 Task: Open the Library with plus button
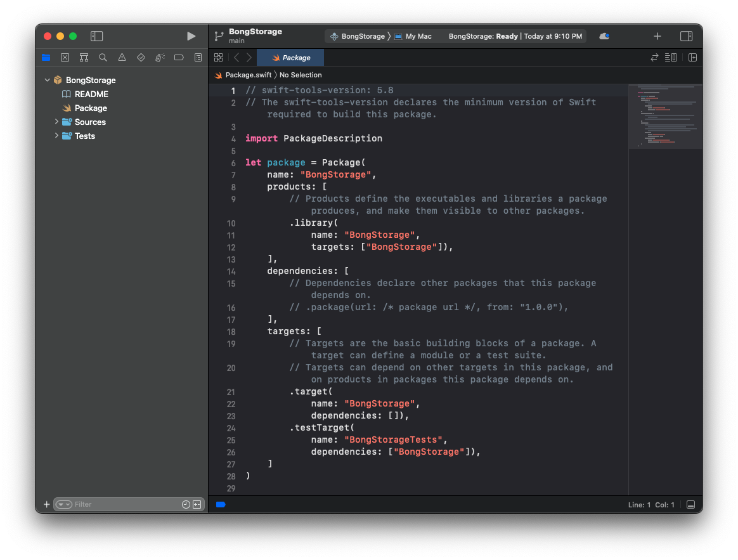[657, 36]
